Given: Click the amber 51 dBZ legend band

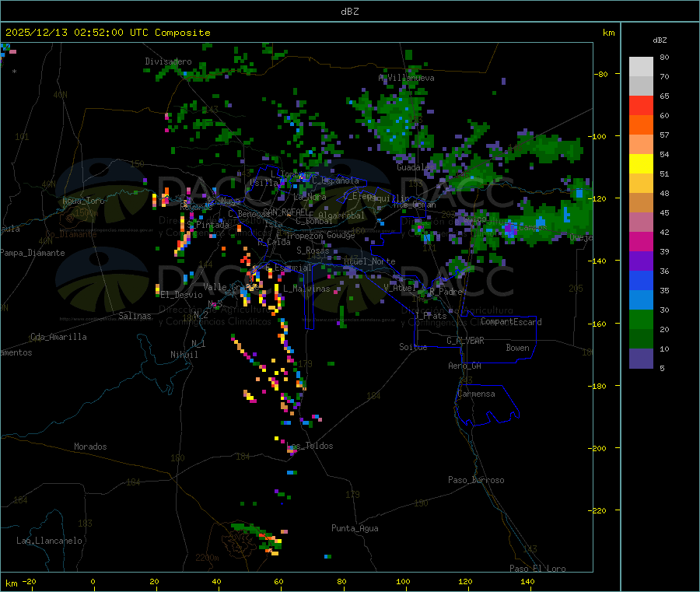Looking at the screenshot, I should pyautogui.click(x=641, y=184).
